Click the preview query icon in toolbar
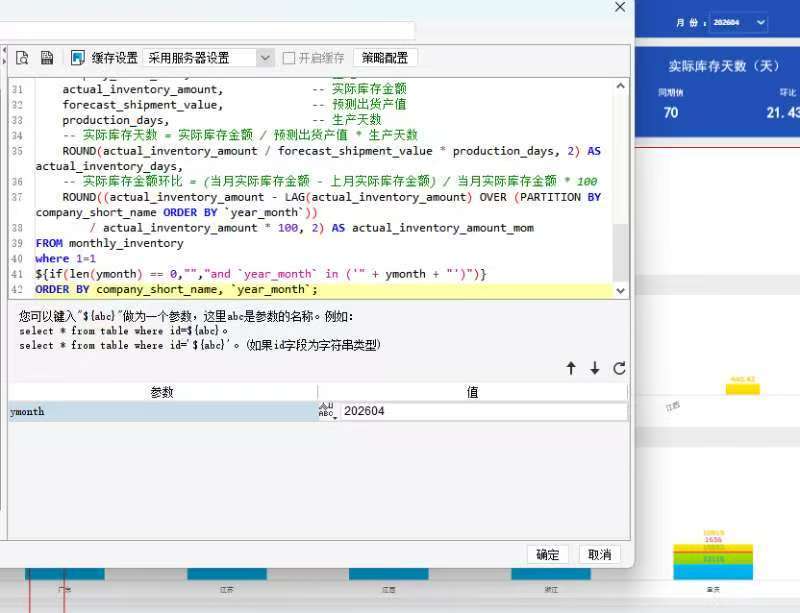 pyautogui.click(x=22, y=58)
